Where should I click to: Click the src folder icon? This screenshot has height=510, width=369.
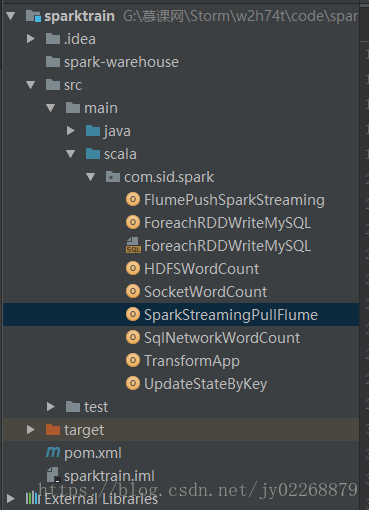coord(53,85)
